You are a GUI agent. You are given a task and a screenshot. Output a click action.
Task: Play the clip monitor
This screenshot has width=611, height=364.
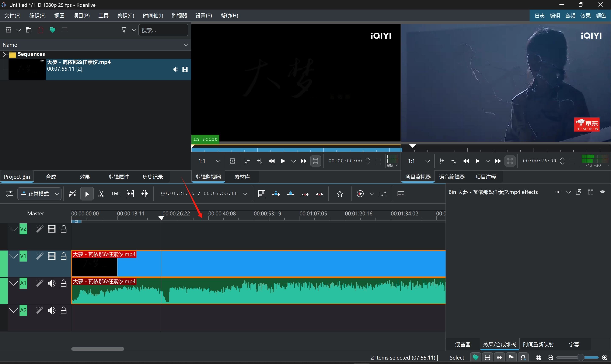coord(283,161)
